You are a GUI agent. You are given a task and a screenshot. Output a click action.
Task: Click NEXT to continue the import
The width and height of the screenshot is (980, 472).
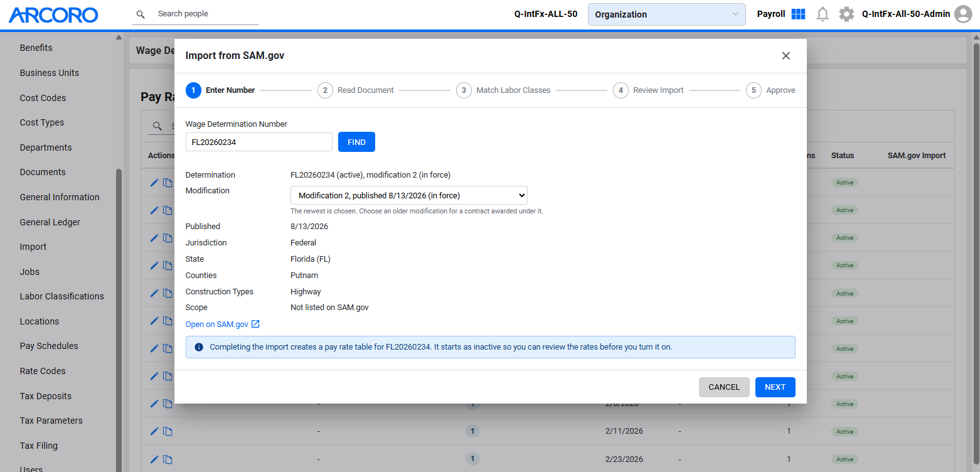tap(775, 387)
